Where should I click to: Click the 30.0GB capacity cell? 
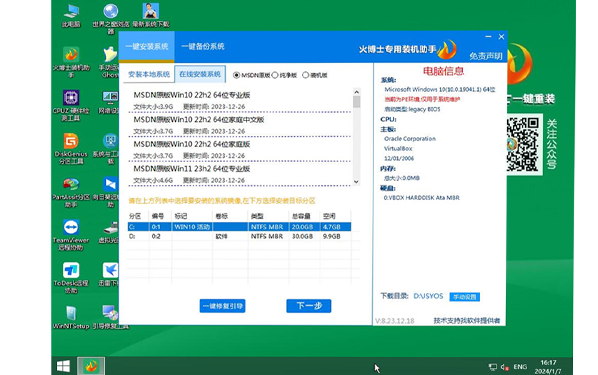click(x=302, y=237)
